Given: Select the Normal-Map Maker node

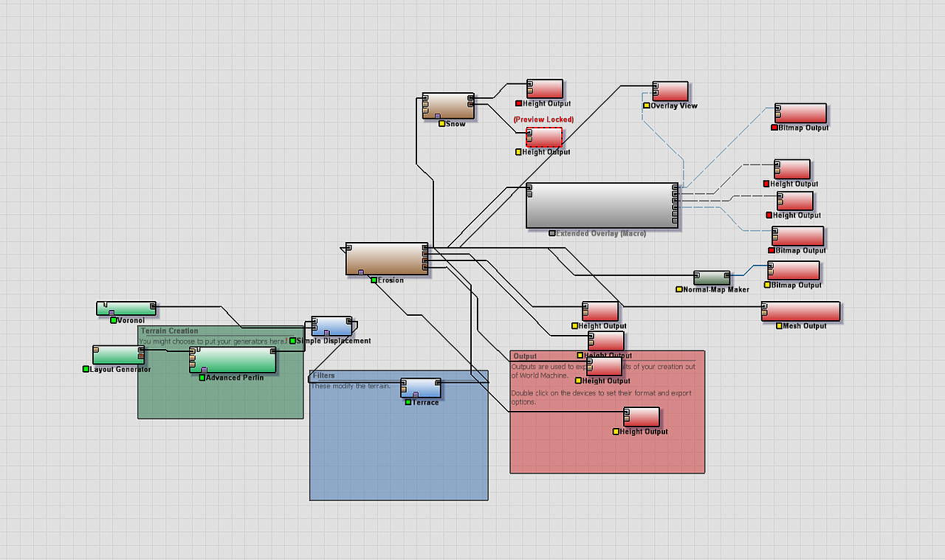Looking at the screenshot, I should [712, 278].
